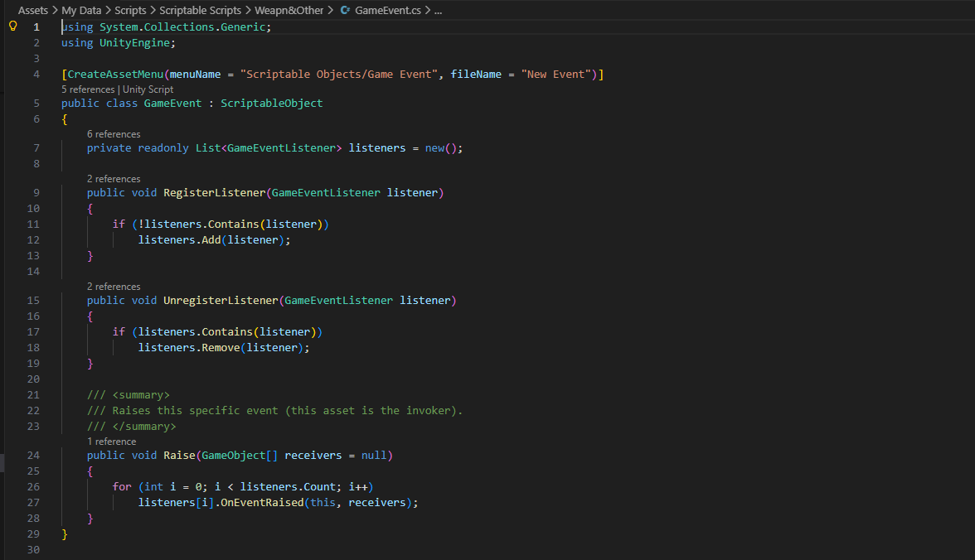Click the closing class brace on line 29

(x=65, y=533)
